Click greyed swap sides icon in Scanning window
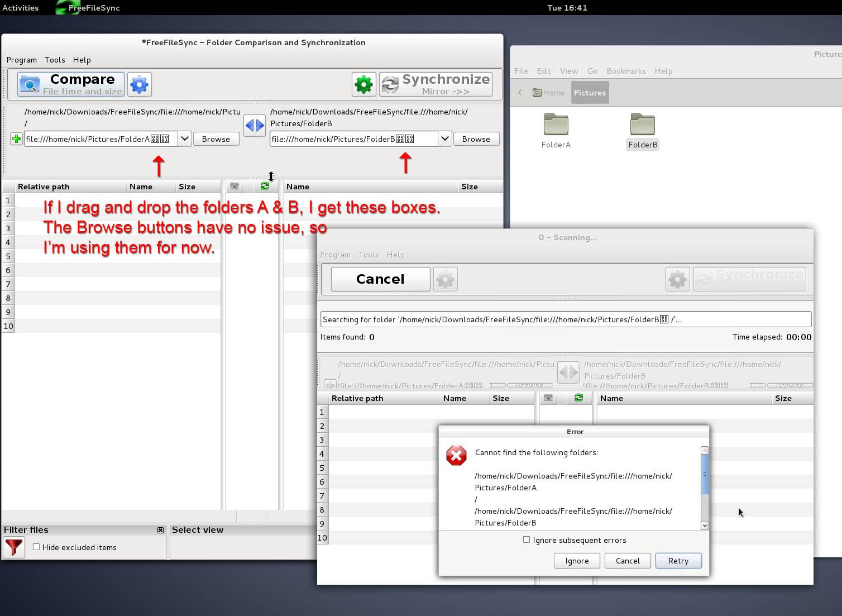842x616 pixels. coord(568,372)
